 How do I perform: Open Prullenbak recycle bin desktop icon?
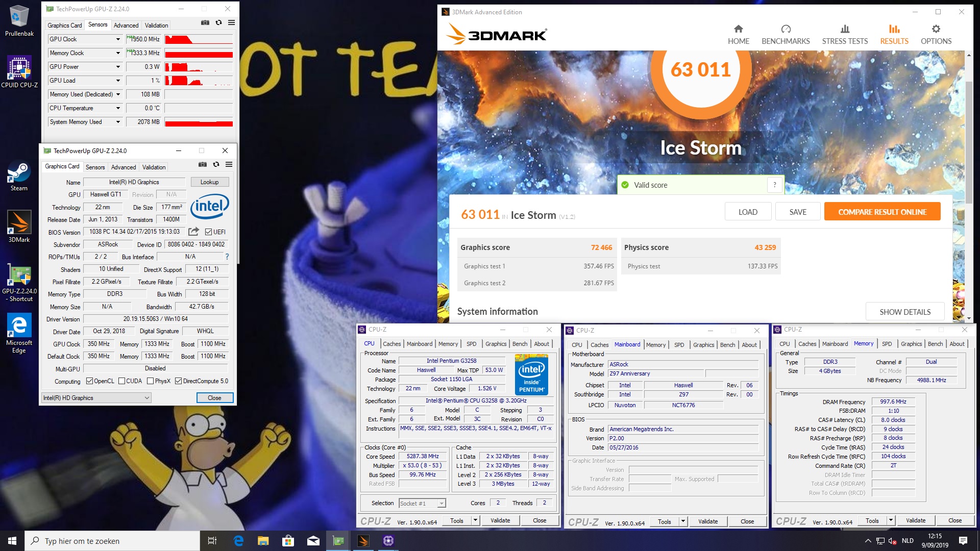point(19,21)
